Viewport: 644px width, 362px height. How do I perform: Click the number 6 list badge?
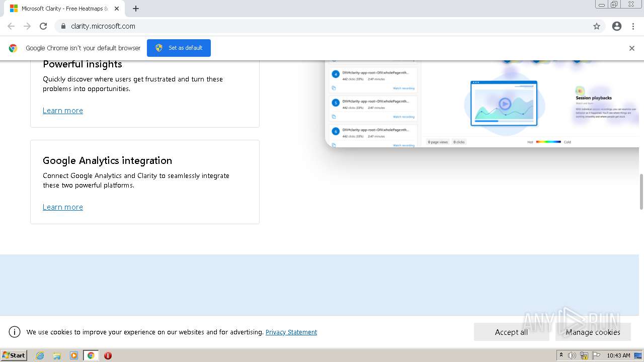pos(336,131)
